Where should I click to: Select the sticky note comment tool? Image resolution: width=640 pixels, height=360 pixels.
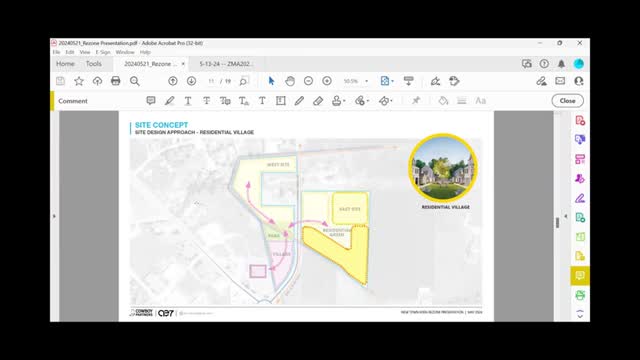click(151, 100)
